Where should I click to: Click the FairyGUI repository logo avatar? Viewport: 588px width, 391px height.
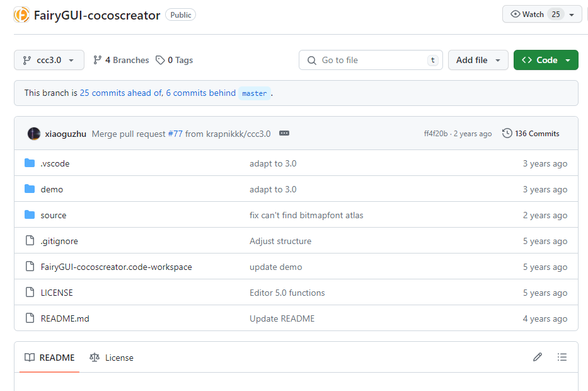tap(21, 15)
